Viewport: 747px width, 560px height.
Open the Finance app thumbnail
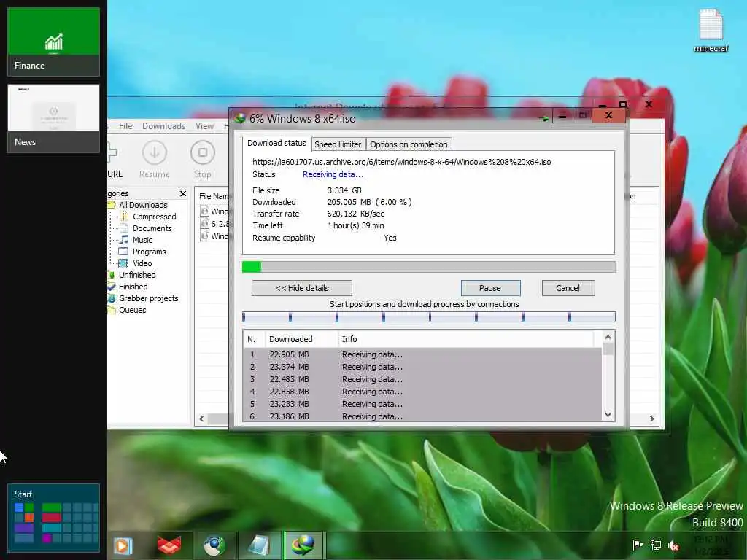[53, 42]
